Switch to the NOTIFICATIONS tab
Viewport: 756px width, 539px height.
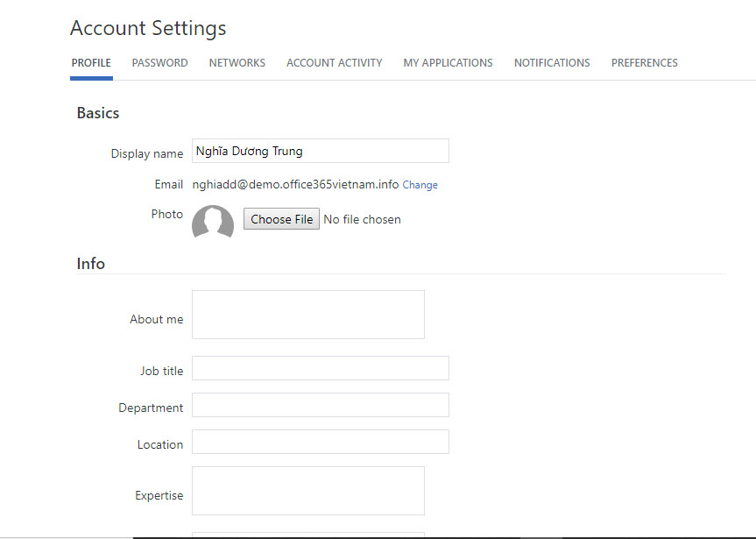[x=552, y=63]
